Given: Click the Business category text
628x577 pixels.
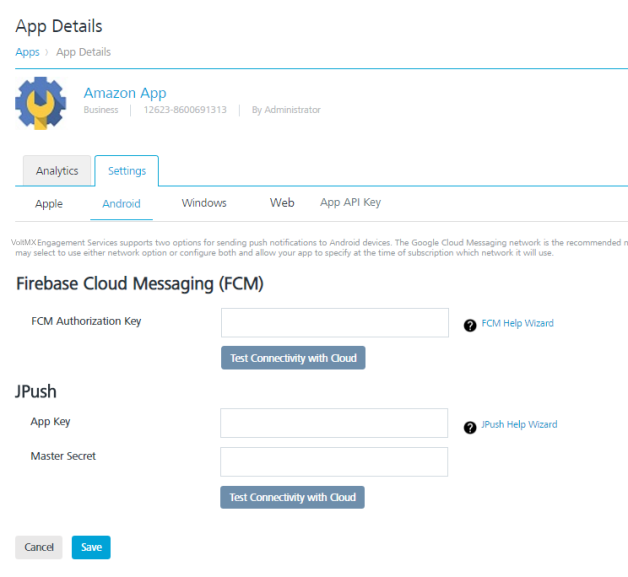Looking at the screenshot, I should 101,110.
